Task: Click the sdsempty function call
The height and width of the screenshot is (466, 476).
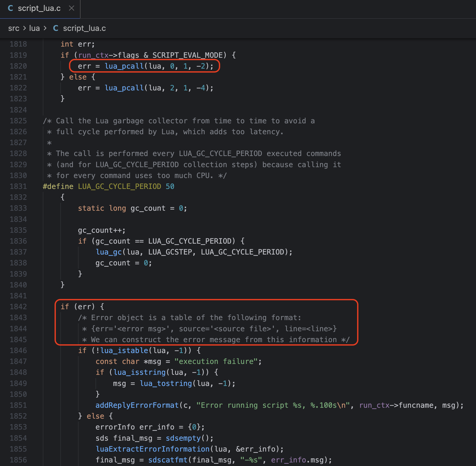Action: (183, 438)
